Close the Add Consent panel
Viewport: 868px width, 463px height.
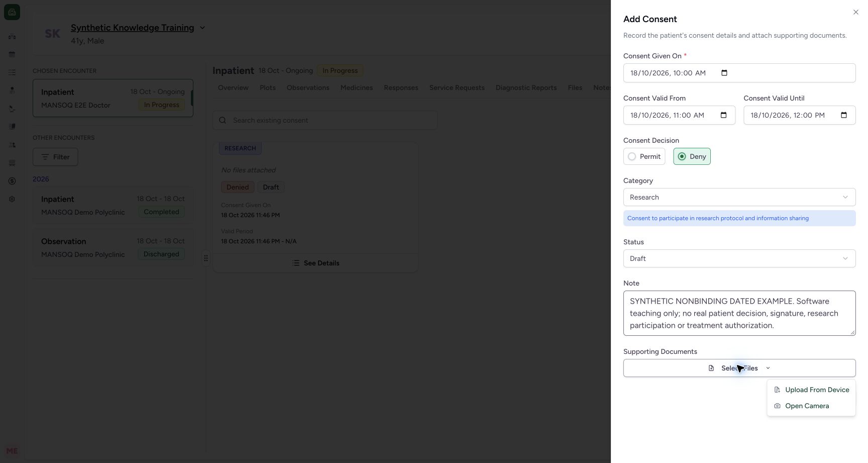[x=855, y=12]
